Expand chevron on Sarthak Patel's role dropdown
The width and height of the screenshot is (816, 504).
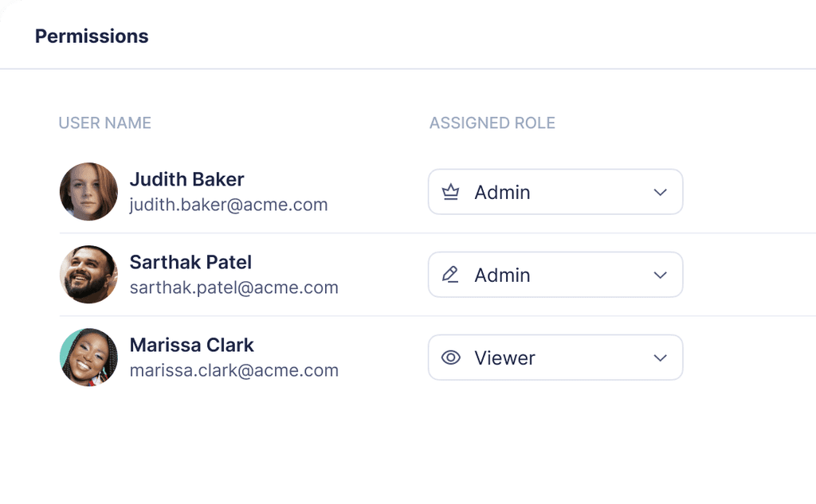(660, 275)
